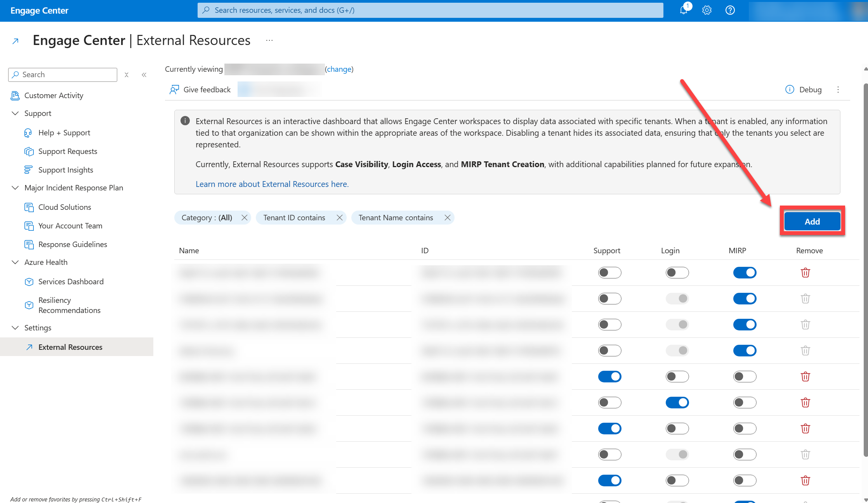This screenshot has width=868, height=503.
Task: Toggle Login switch in the first row
Action: [x=677, y=273]
